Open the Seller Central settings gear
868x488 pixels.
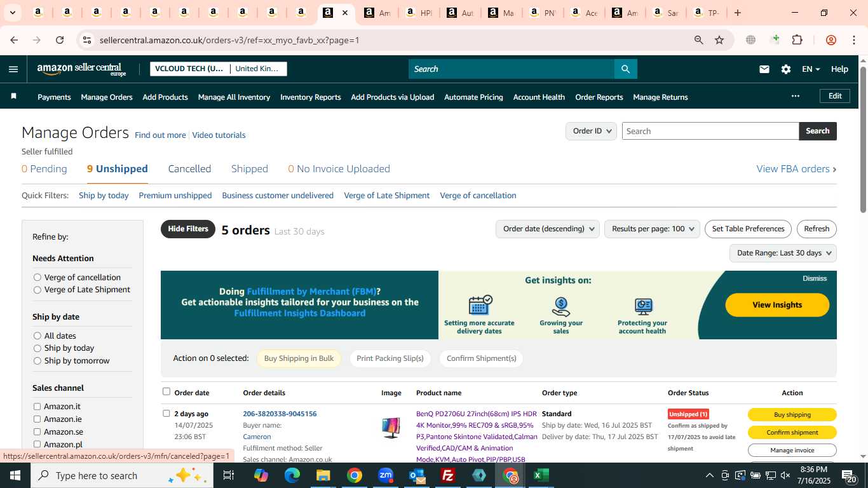coord(786,69)
